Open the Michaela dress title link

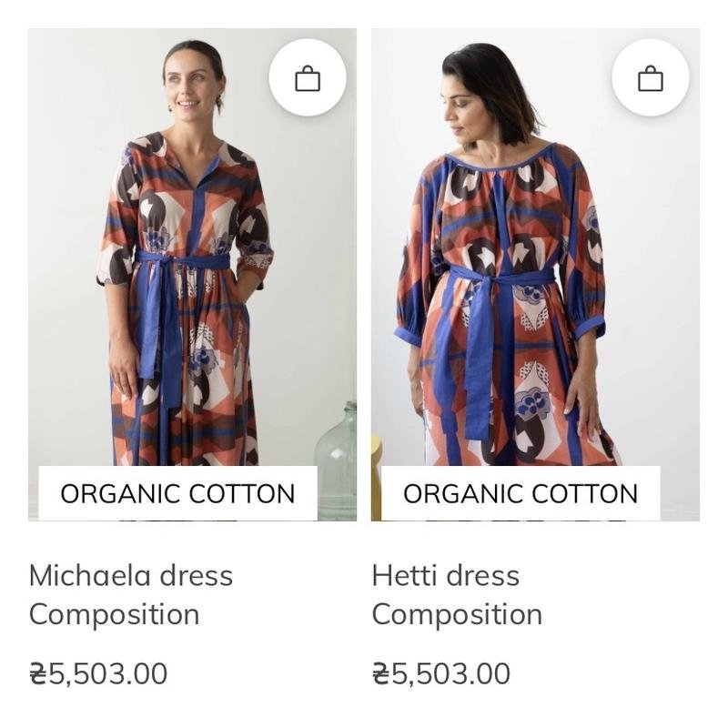pos(131,575)
